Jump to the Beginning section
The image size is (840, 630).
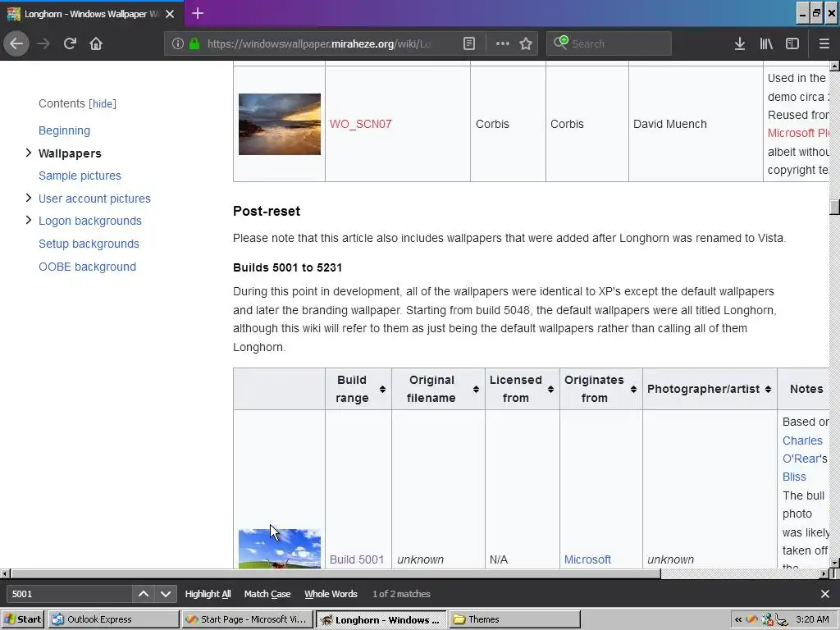[64, 130]
